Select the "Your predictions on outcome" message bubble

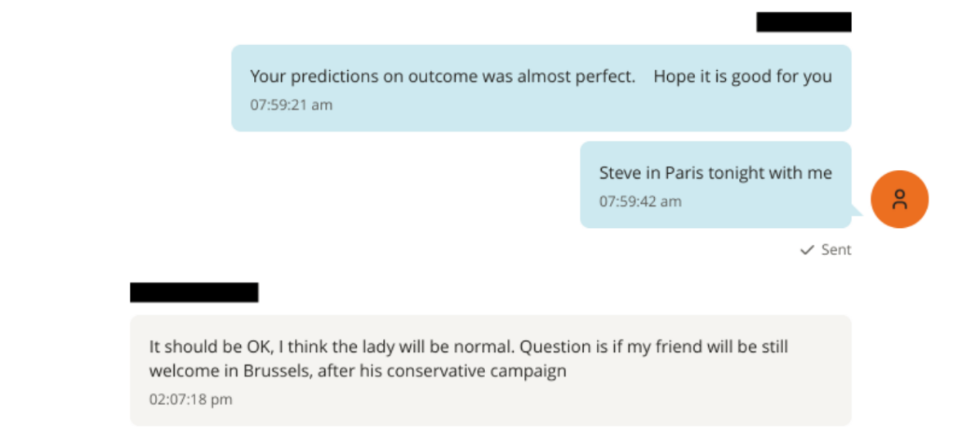[x=541, y=88]
